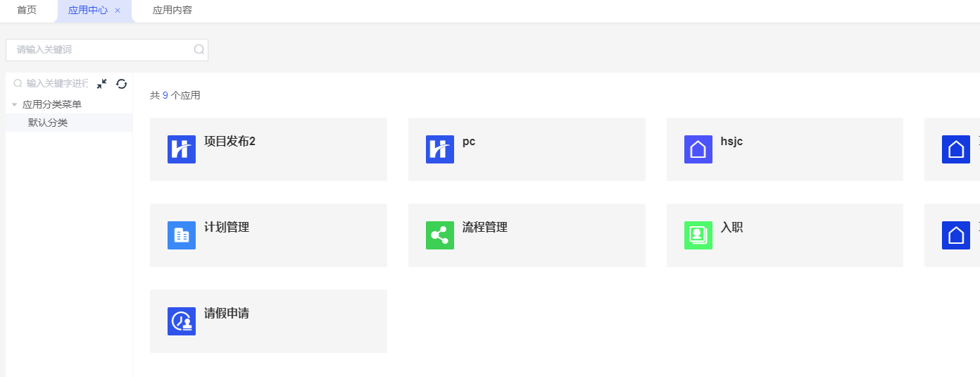980x377 pixels.
Task: Click the 请假申请 clock icon
Action: [182, 321]
